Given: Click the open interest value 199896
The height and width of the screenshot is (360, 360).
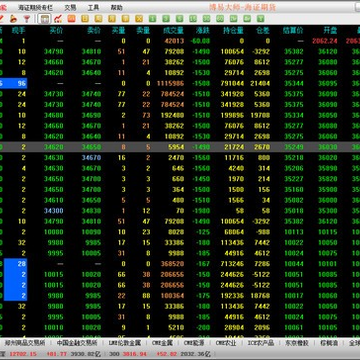Looking at the screenshot, I should pos(232,115).
